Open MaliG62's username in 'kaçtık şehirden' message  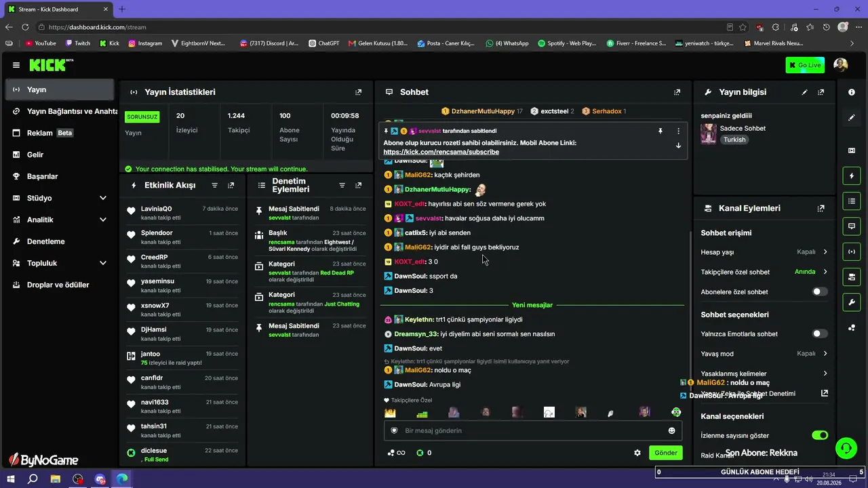click(418, 175)
